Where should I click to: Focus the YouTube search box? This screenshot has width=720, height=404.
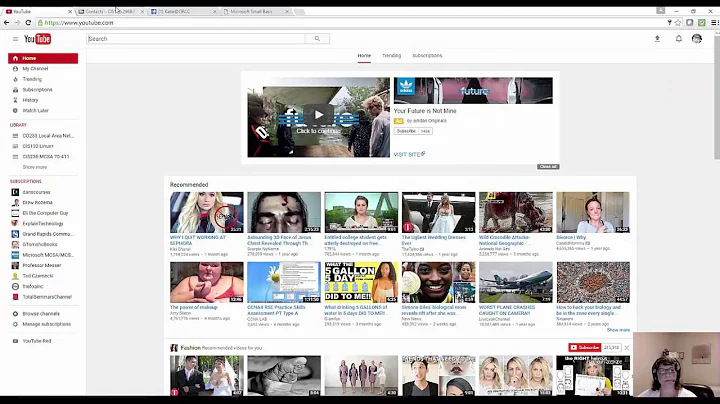tap(196, 39)
